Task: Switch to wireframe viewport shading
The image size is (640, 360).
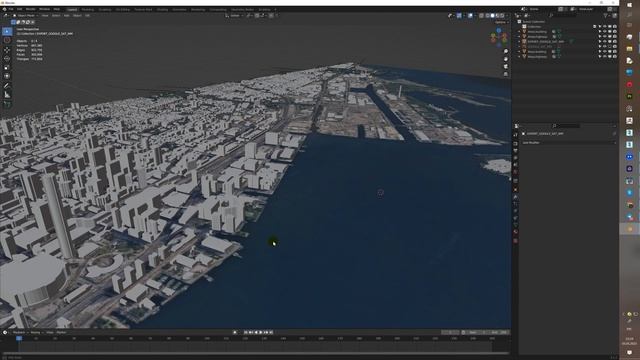Action: tap(487, 16)
